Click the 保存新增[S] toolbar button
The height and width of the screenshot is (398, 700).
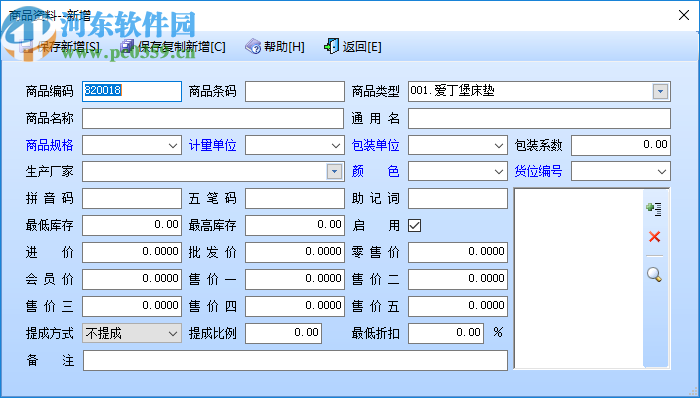(x=60, y=46)
